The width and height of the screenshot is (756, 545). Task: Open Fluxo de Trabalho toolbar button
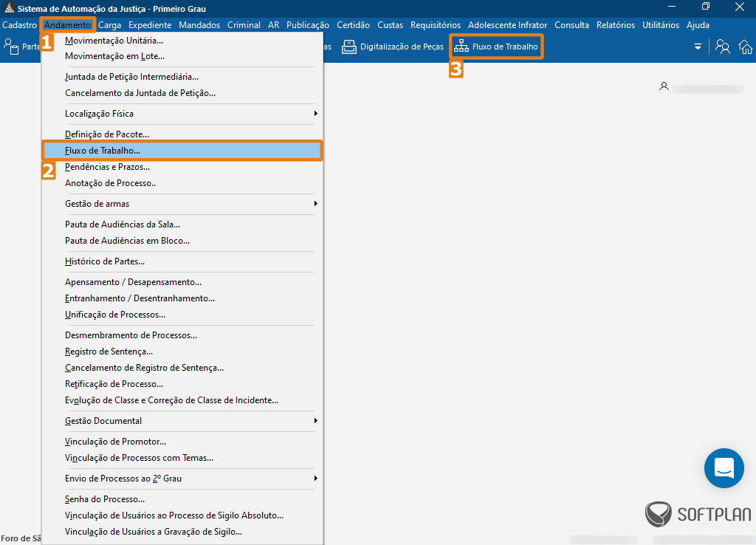point(496,47)
